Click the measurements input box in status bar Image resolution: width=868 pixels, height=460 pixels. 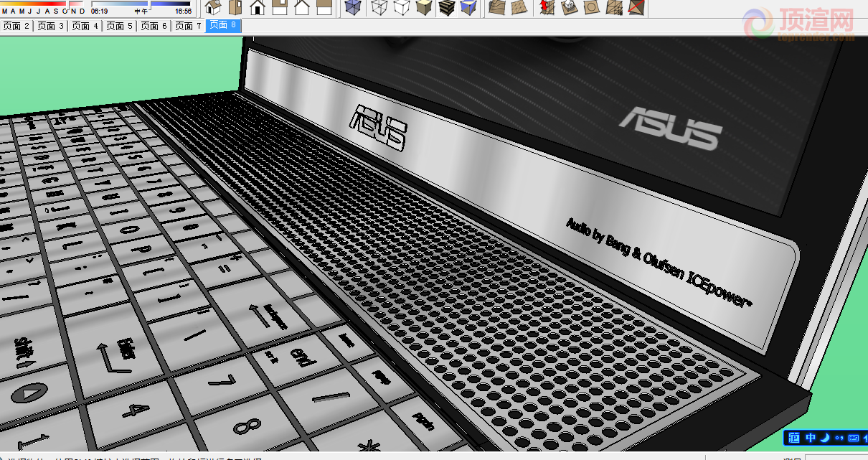836,456
